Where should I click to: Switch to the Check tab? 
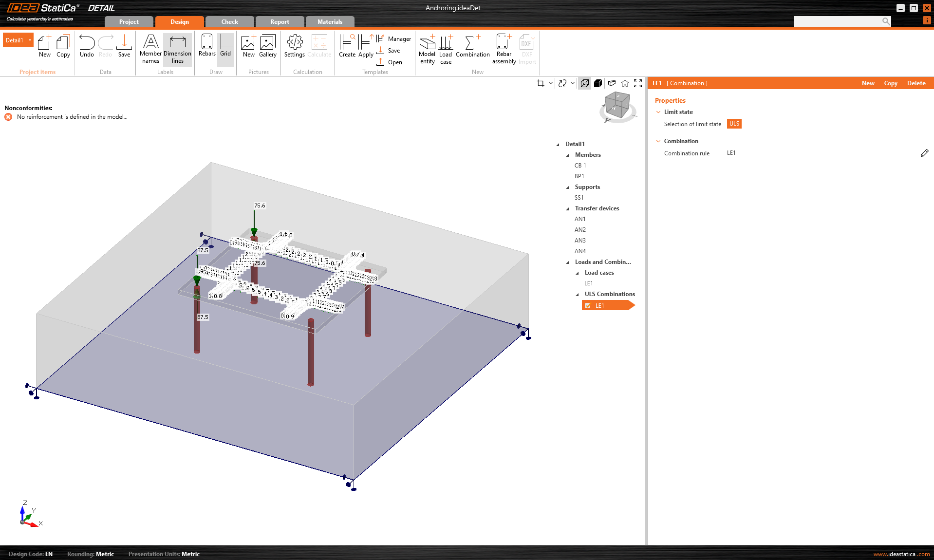(x=229, y=21)
